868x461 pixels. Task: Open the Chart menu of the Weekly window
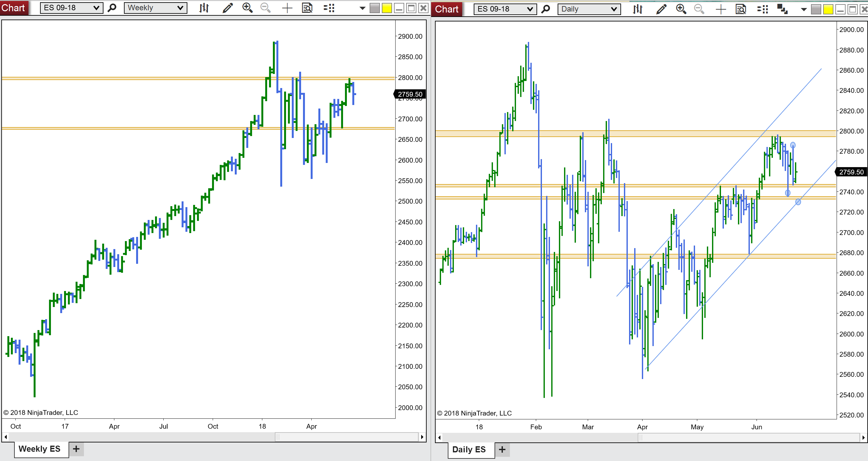click(x=13, y=7)
